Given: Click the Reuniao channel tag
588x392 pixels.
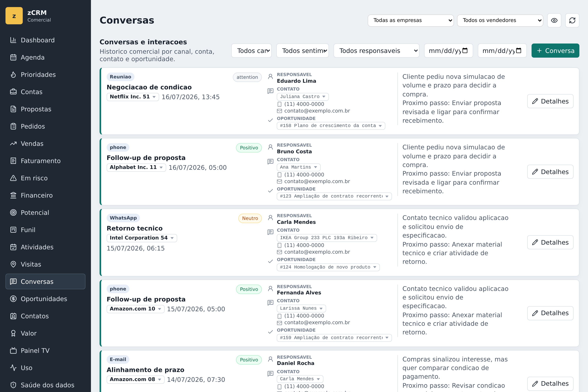Looking at the screenshot, I should click(x=121, y=77).
